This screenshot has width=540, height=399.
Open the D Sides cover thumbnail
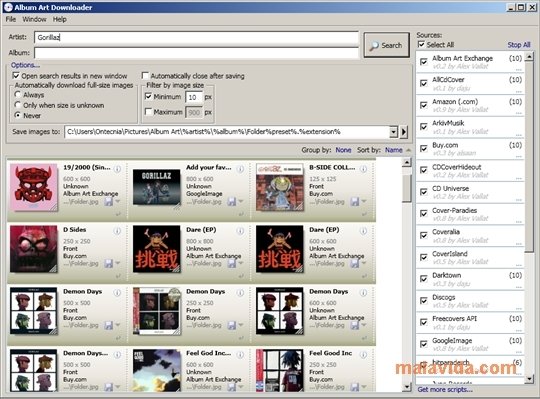(33, 249)
